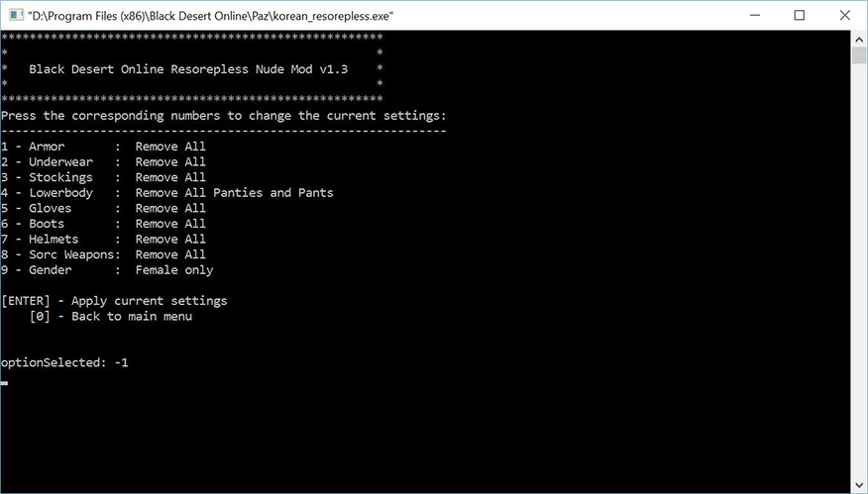Click the scrollbar up arrow
This screenshot has width=868, height=494.
(x=859, y=39)
